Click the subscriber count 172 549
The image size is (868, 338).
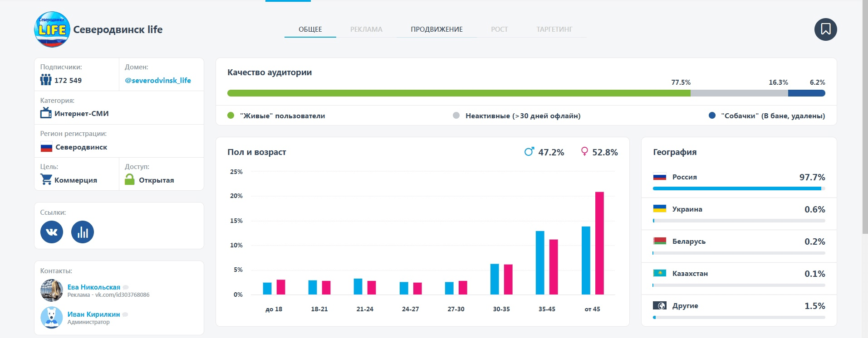coord(68,80)
